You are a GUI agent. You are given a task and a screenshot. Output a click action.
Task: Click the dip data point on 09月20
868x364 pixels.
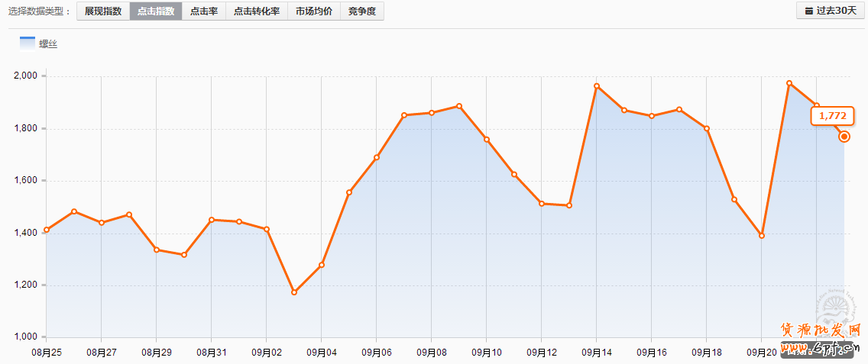tap(762, 236)
